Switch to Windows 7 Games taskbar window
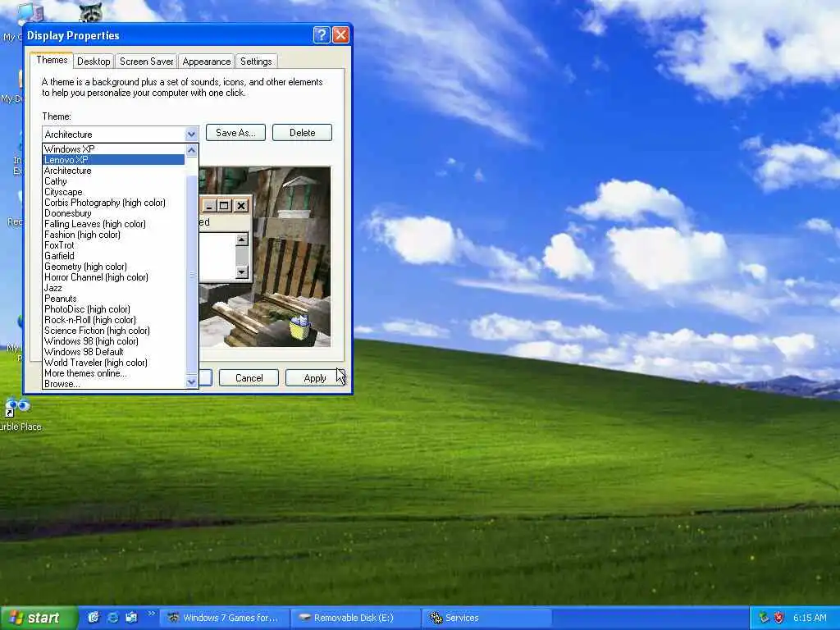This screenshot has width=840, height=630. point(224,618)
